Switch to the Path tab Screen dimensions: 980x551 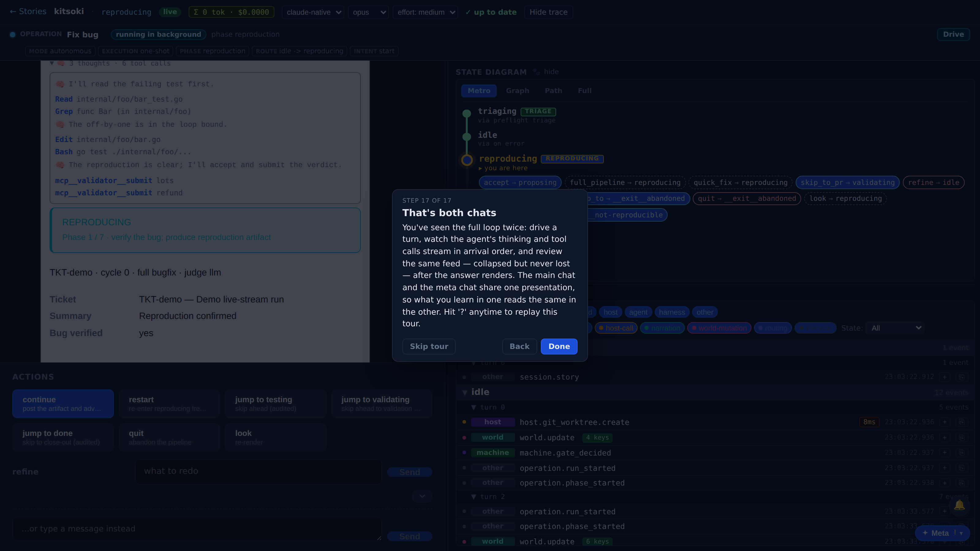553,91
